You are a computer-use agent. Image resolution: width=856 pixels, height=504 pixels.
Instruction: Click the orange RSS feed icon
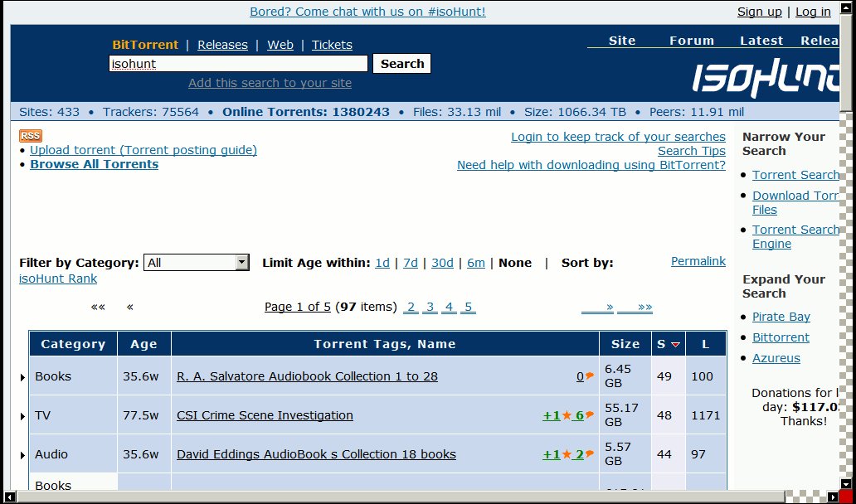[x=30, y=136]
